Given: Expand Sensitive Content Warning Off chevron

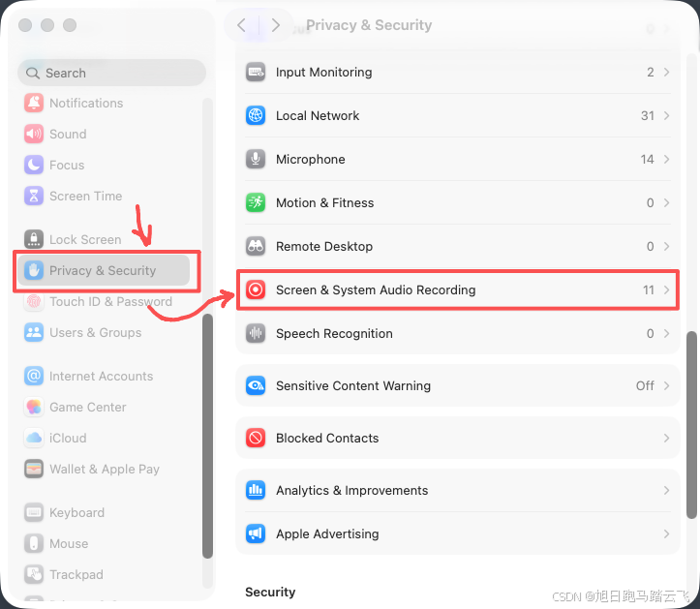Looking at the screenshot, I should (x=666, y=385).
